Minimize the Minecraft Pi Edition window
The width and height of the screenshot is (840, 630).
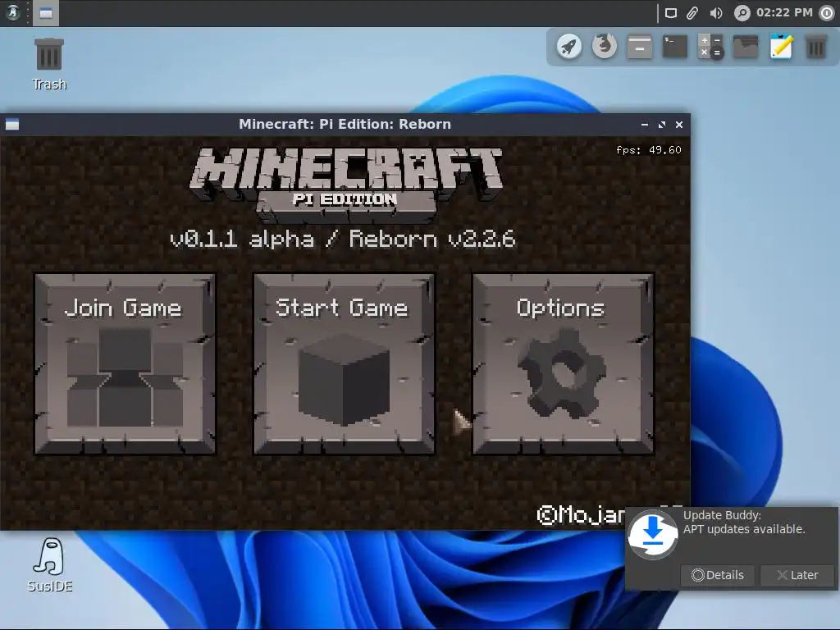coord(645,125)
